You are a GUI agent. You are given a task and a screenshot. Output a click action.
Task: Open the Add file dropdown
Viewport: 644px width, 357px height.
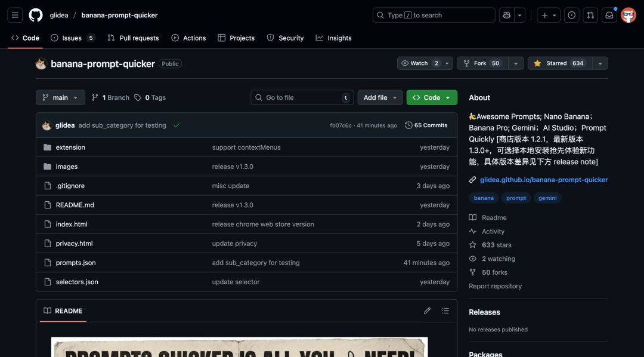pos(380,97)
